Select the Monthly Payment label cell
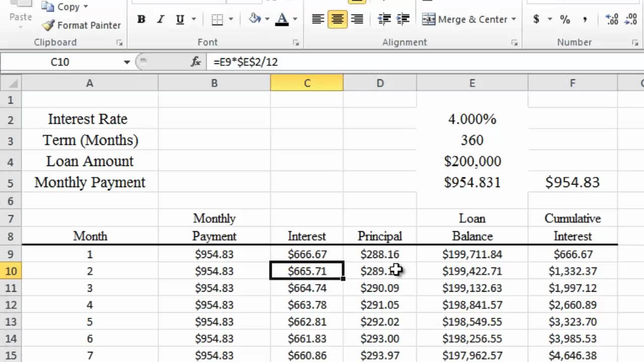Image resolution: width=644 pixels, height=362 pixels. tap(90, 182)
